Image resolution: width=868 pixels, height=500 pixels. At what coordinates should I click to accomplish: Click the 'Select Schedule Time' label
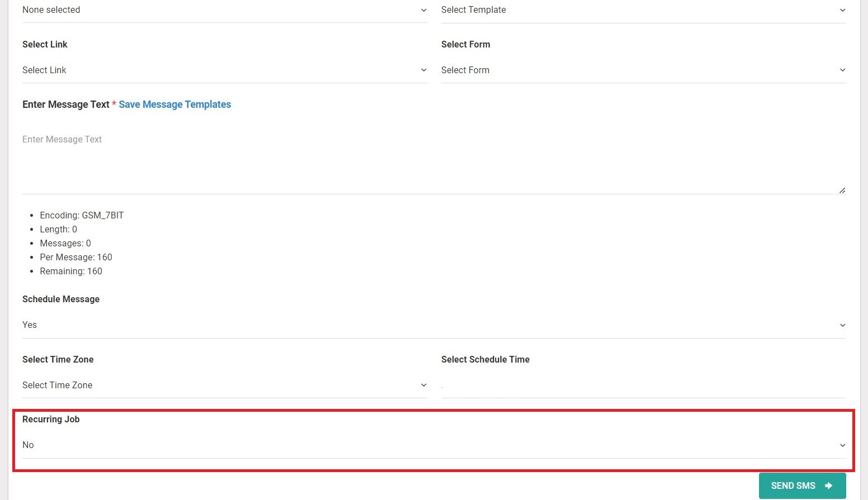click(485, 359)
